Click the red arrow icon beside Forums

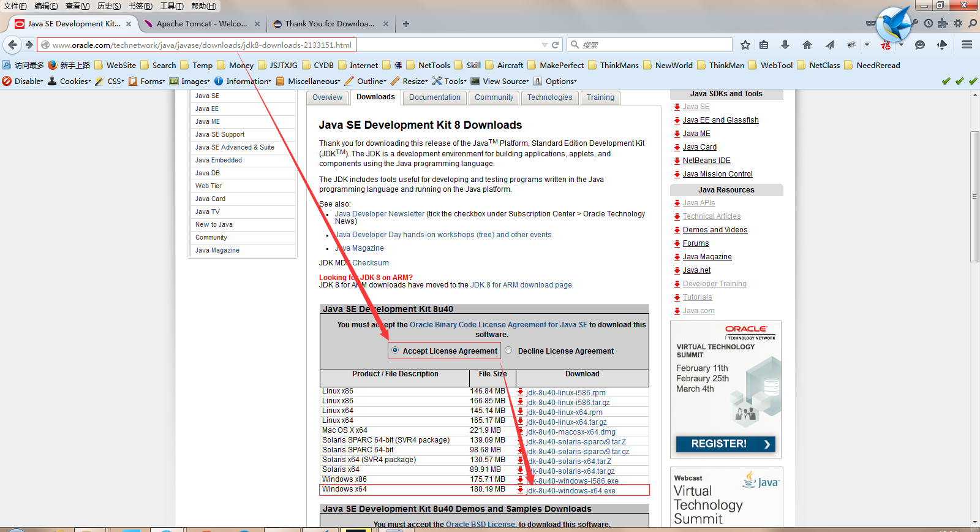click(677, 243)
